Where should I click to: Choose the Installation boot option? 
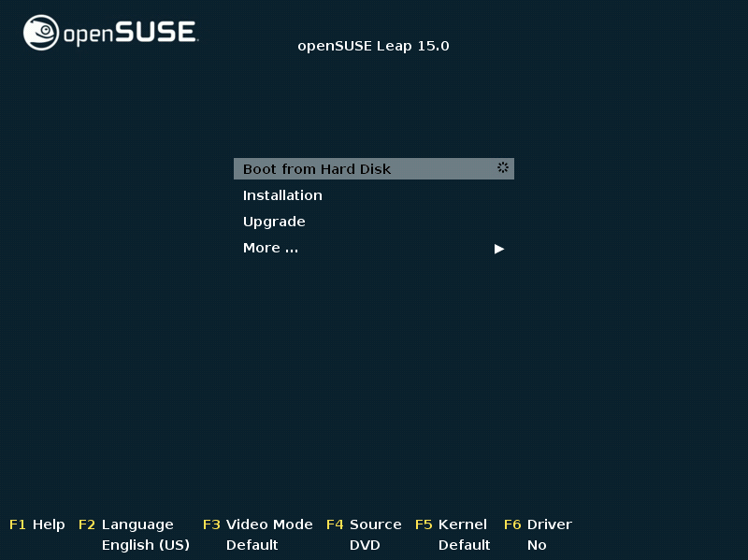point(282,195)
